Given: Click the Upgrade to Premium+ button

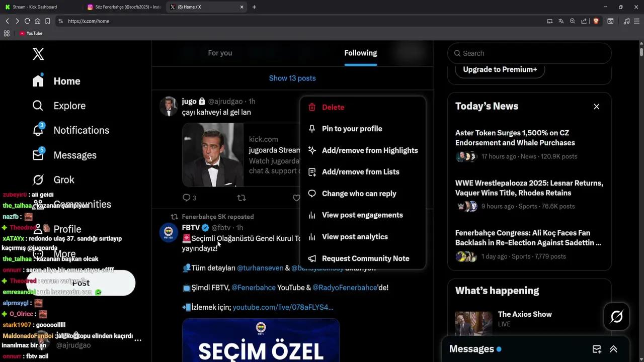Looking at the screenshot, I should (500, 69).
